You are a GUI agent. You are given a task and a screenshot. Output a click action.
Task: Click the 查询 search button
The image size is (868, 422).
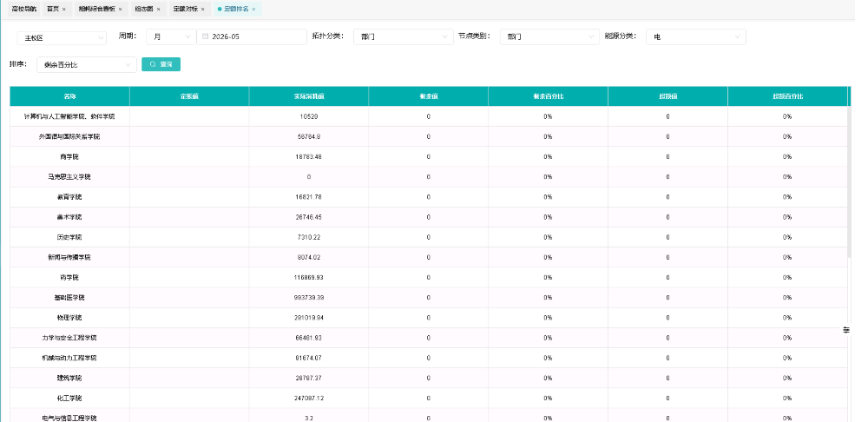pyautogui.click(x=161, y=64)
